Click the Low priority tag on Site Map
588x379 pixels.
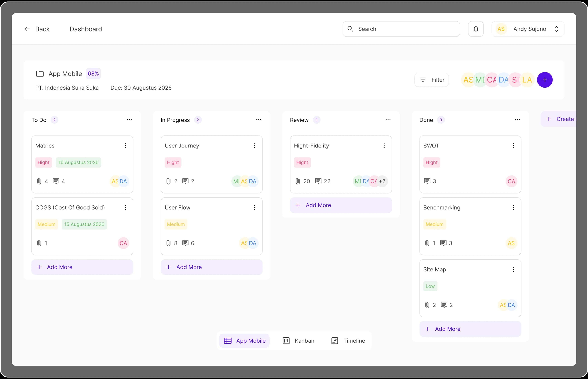pyautogui.click(x=430, y=286)
